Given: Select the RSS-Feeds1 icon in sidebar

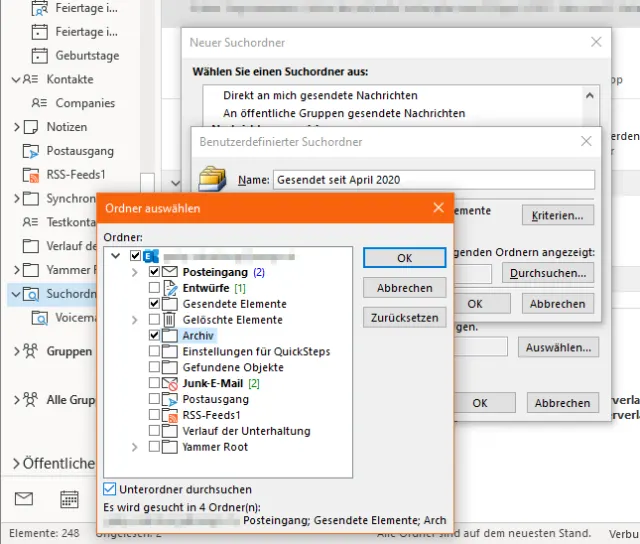Looking at the screenshot, I should (x=29, y=175).
